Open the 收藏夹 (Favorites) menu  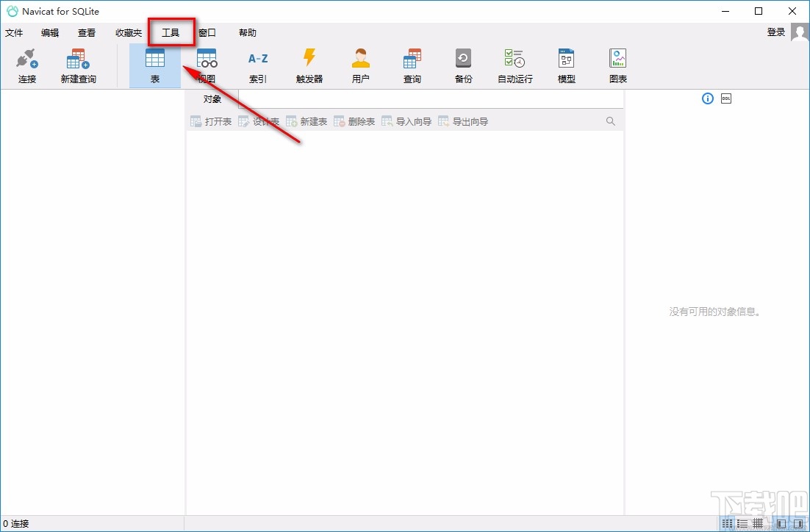[x=129, y=32]
